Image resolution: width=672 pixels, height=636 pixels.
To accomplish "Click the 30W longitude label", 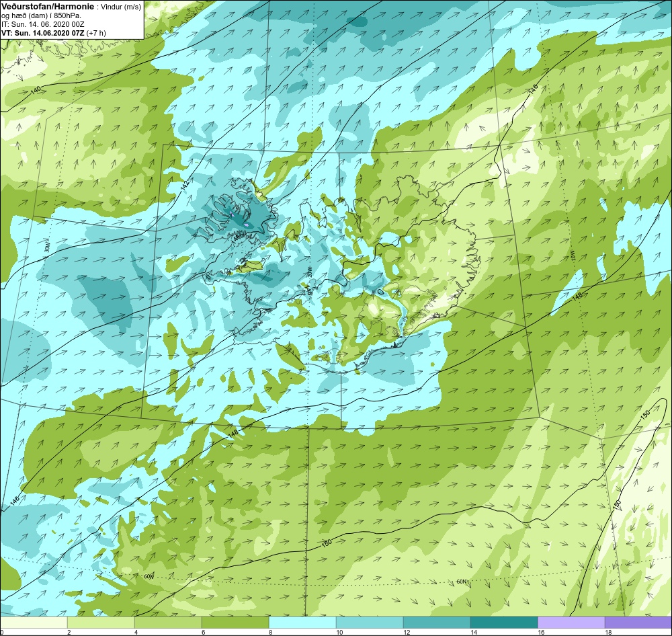I will point(46,246).
